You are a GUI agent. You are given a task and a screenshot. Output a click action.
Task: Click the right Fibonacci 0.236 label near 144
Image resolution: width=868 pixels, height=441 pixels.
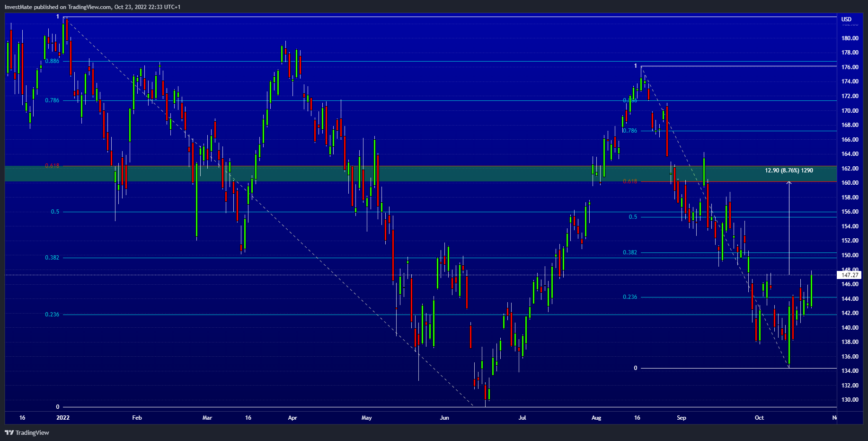630,297
